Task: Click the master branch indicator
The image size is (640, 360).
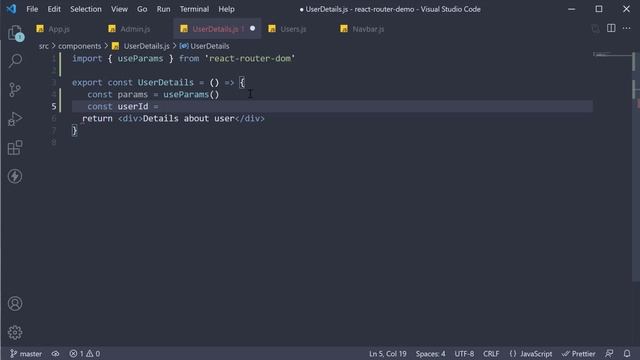Action: click(26, 353)
